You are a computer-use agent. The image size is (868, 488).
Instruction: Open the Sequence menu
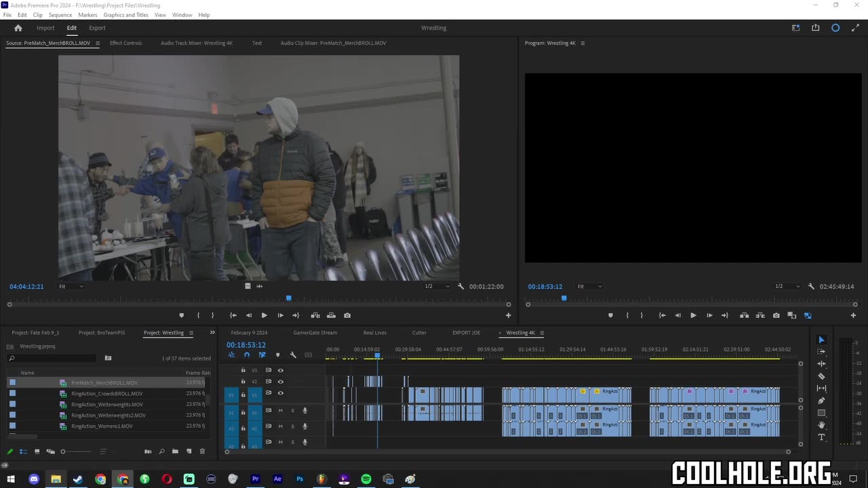click(60, 14)
